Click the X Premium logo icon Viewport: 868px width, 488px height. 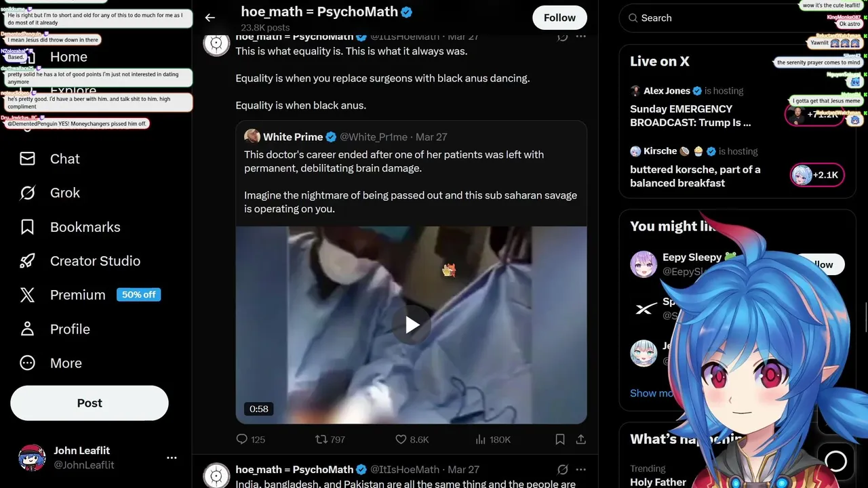[27, 295]
